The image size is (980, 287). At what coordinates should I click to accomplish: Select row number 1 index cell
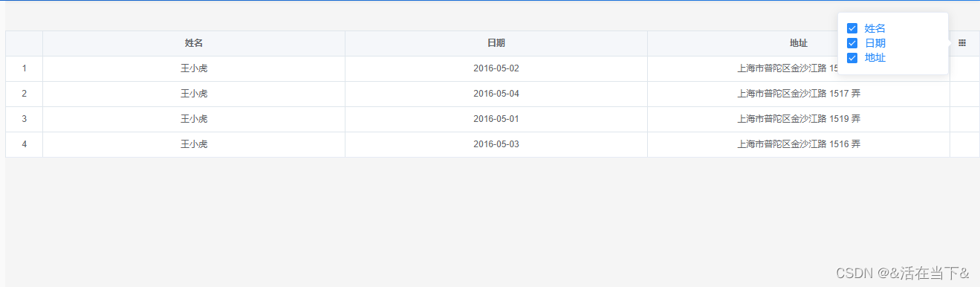click(x=25, y=68)
